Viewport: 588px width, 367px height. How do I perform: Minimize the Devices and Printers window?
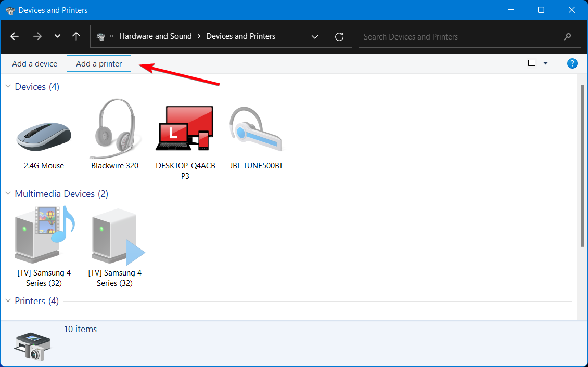pos(510,10)
